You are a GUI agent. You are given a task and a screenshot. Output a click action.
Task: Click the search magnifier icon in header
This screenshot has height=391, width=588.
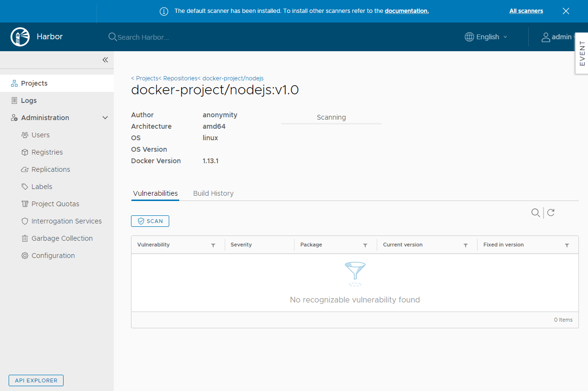[112, 37]
